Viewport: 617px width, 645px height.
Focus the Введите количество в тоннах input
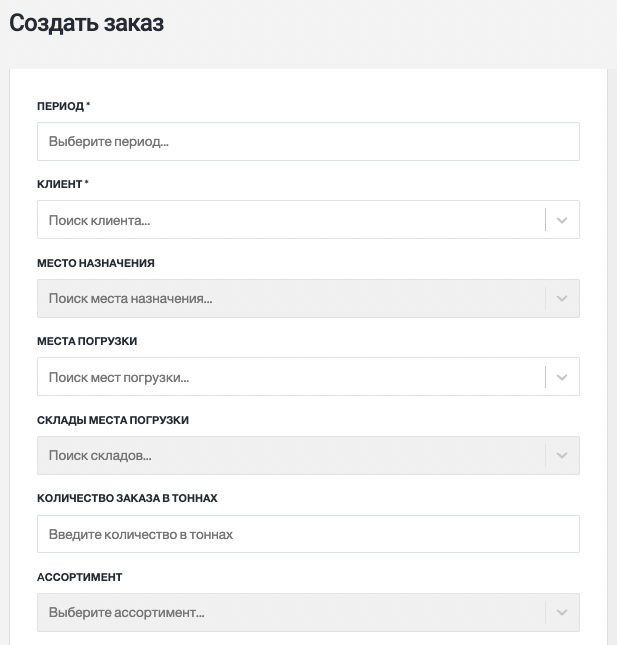click(x=308, y=534)
